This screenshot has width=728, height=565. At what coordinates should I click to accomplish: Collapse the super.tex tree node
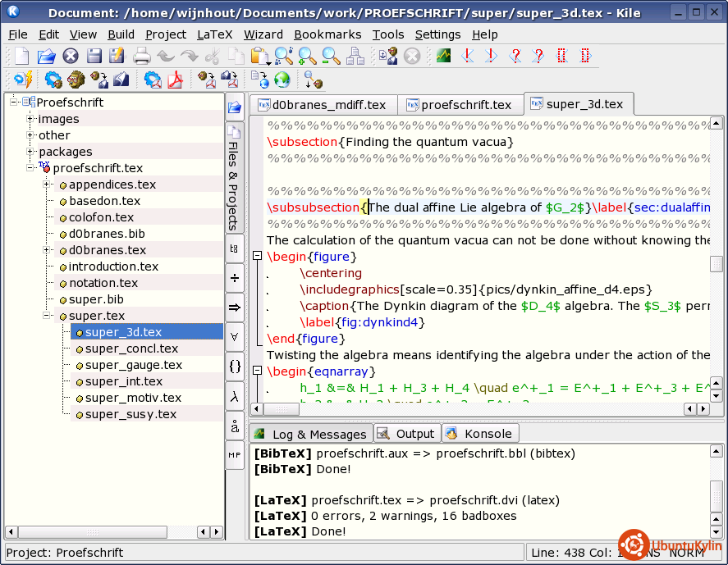click(47, 316)
